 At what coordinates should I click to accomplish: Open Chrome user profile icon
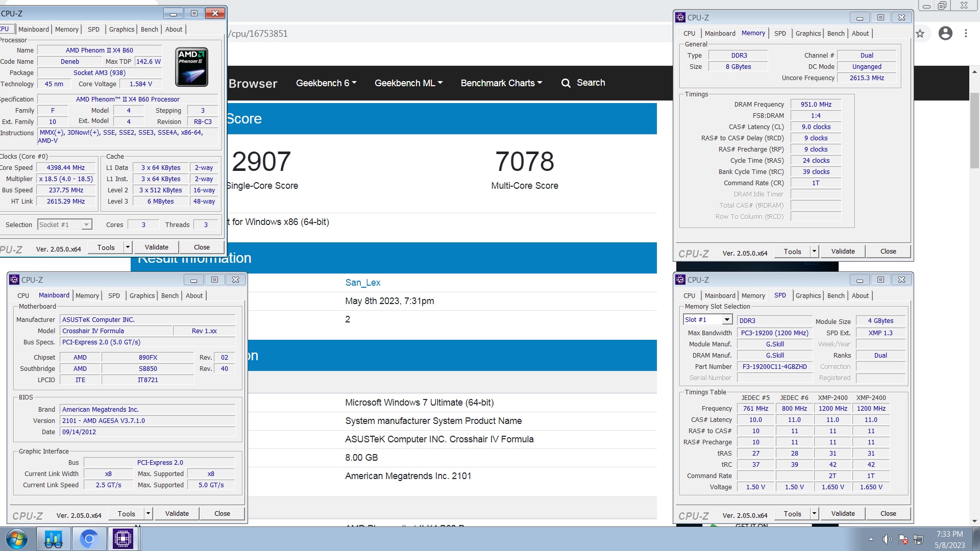[945, 34]
